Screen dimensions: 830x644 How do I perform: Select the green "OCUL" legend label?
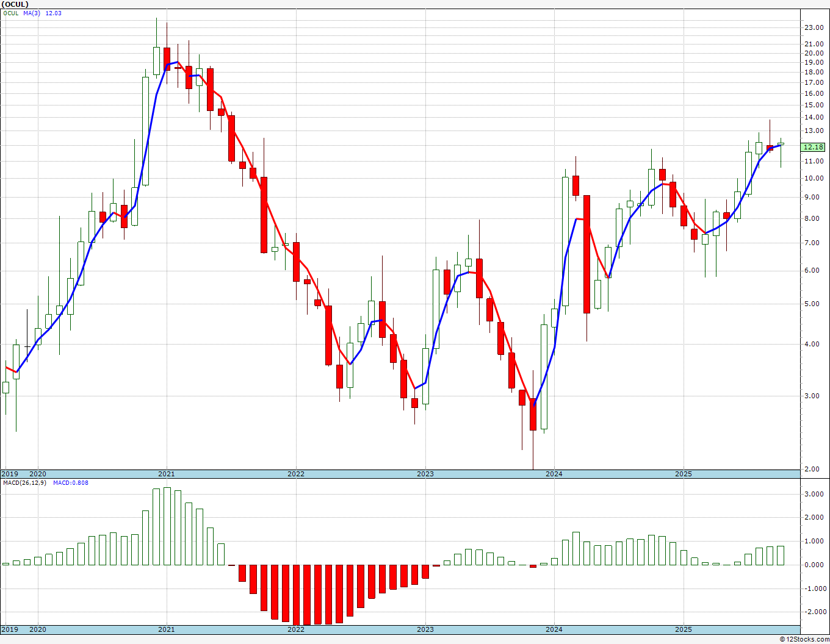click(x=11, y=13)
